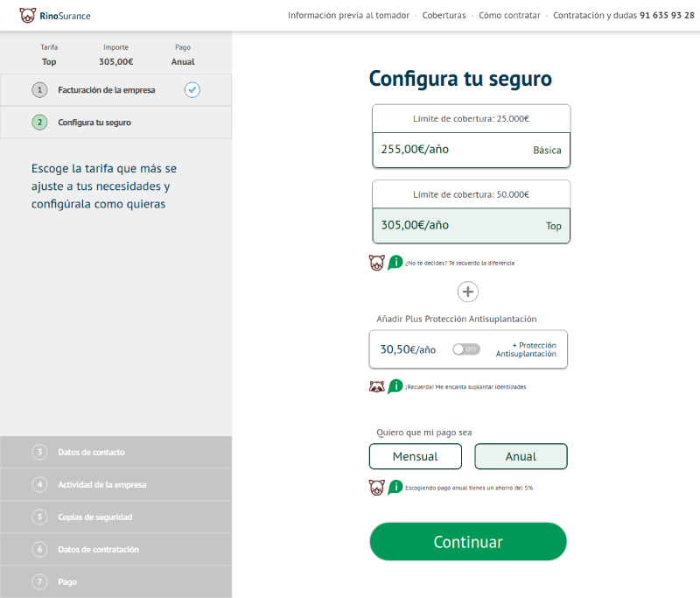Open Información previa al tomador
Screen dimensions: 700x598
[x=348, y=16]
